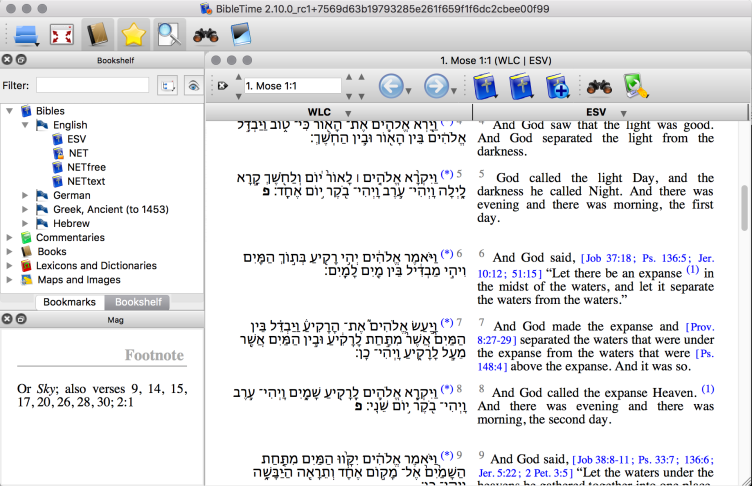The height and width of the screenshot is (486, 752).
Task: Toggle the Mag magnifier icon in toolbar
Action: (168, 34)
